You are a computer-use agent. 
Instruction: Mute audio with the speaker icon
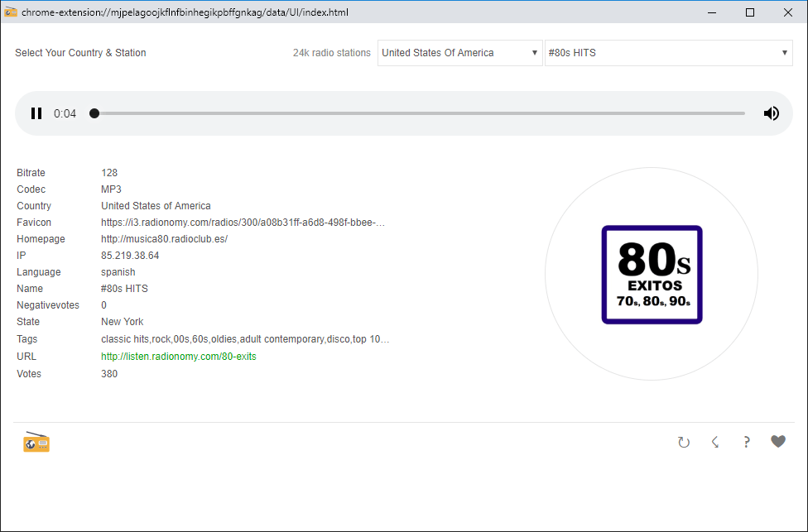tap(772, 113)
